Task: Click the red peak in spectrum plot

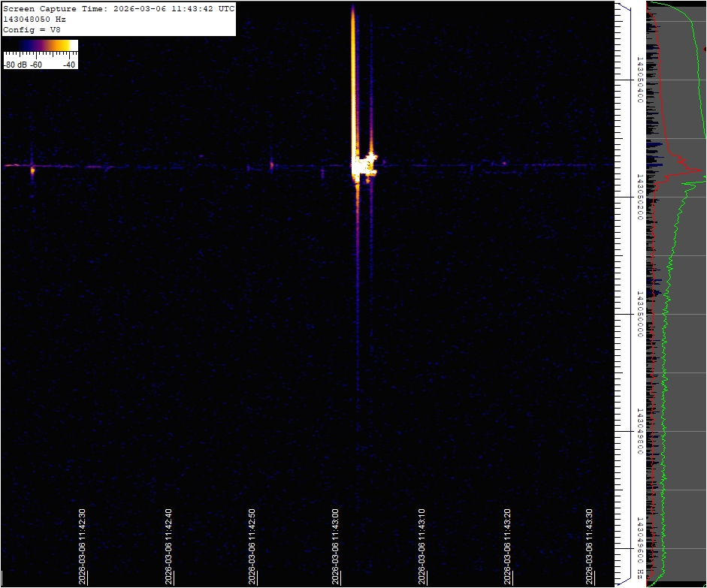Action: coord(699,170)
